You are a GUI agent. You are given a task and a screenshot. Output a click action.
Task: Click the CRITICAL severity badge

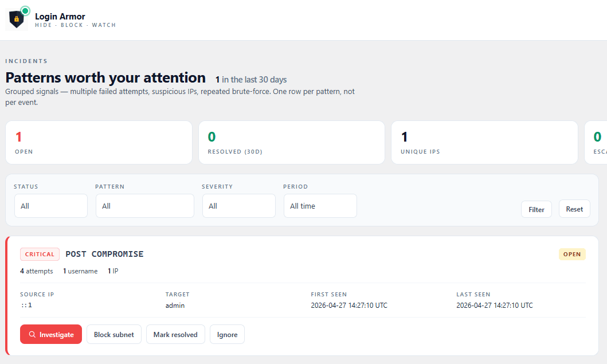pyautogui.click(x=40, y=254)
